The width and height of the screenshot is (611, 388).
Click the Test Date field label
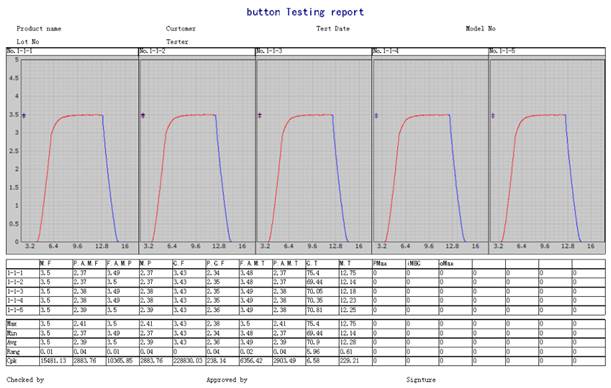point(333,28)
